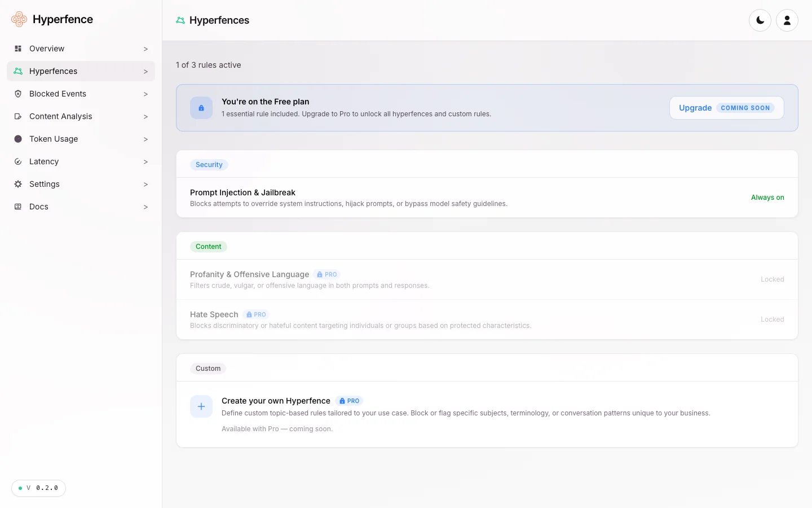Click 'You're on the Free plan' heading
The image size is (812, 508).
tap(265, 102)
